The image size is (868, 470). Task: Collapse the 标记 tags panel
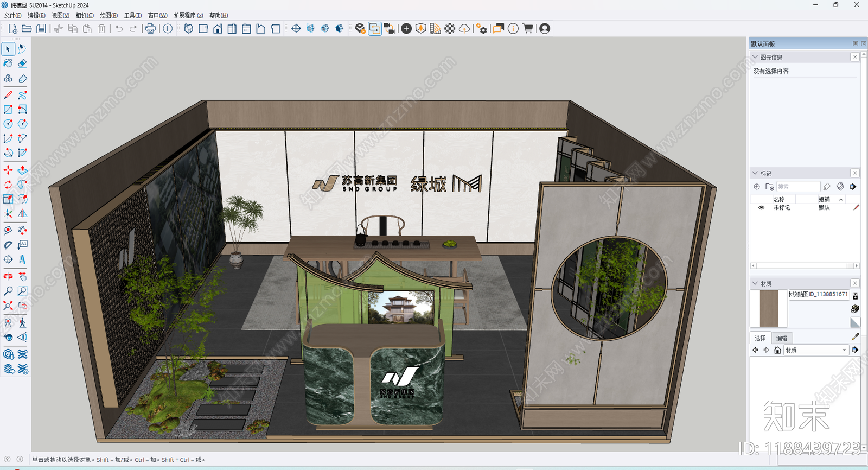point(755,173)
